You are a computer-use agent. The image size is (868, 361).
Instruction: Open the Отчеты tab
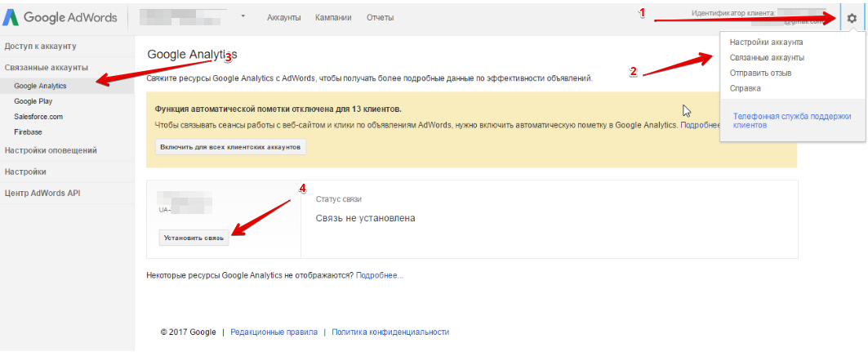tap(381, 18)
